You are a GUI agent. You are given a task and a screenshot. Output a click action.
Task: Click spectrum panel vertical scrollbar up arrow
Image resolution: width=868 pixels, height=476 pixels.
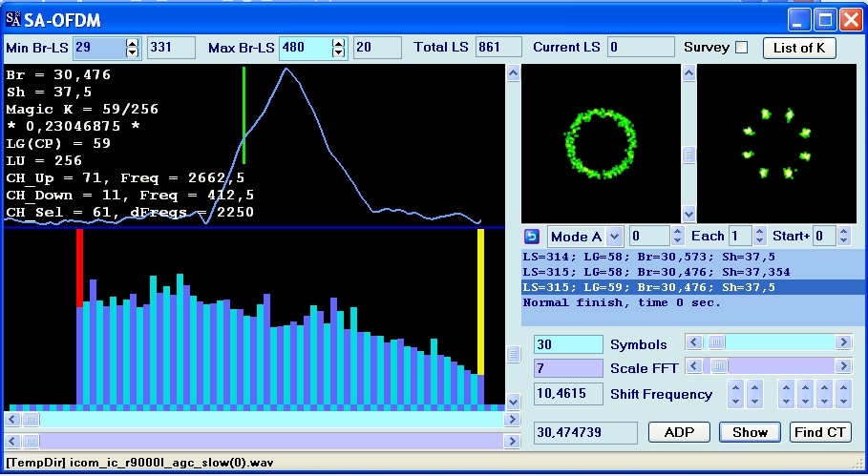pos(513,73)
